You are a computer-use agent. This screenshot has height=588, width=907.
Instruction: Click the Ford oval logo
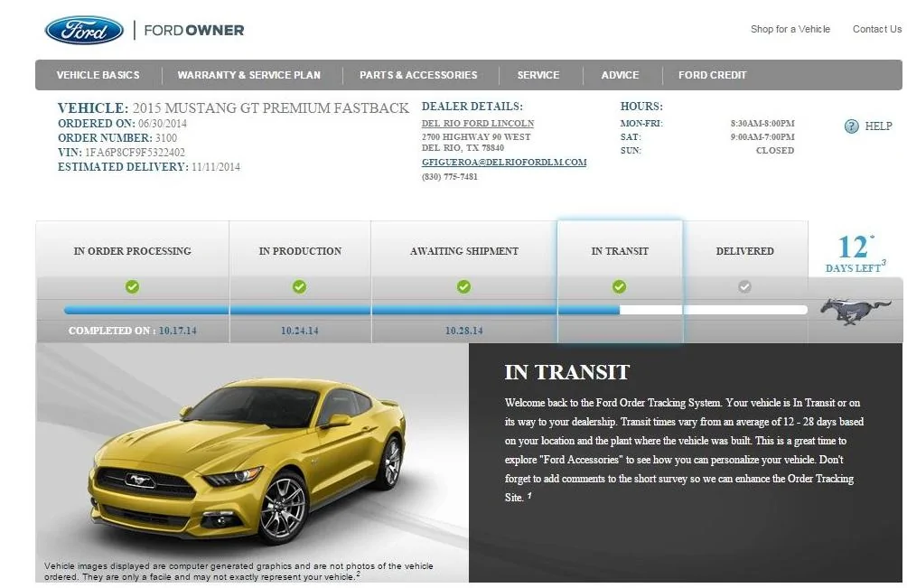tap(84, 30)
